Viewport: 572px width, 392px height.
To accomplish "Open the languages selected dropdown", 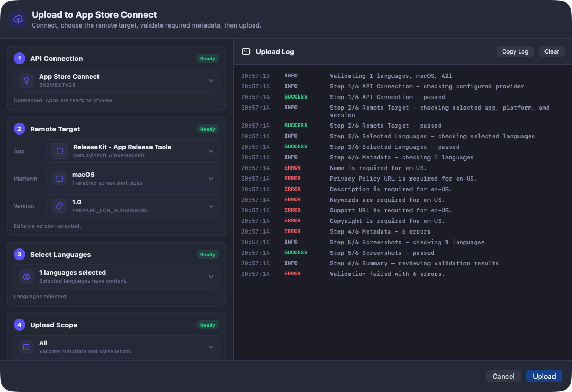I will 117,277.
